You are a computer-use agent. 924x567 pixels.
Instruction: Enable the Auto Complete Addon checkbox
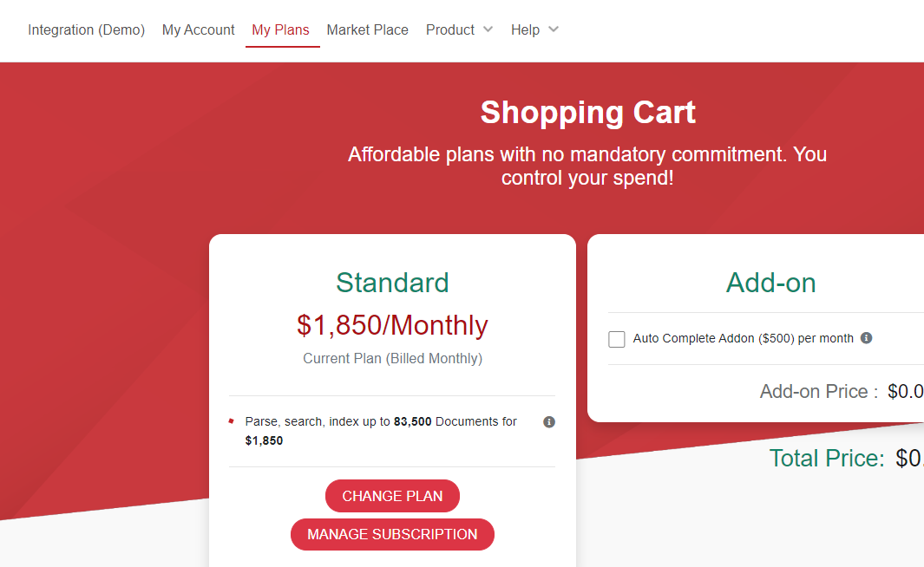point(617,339)
